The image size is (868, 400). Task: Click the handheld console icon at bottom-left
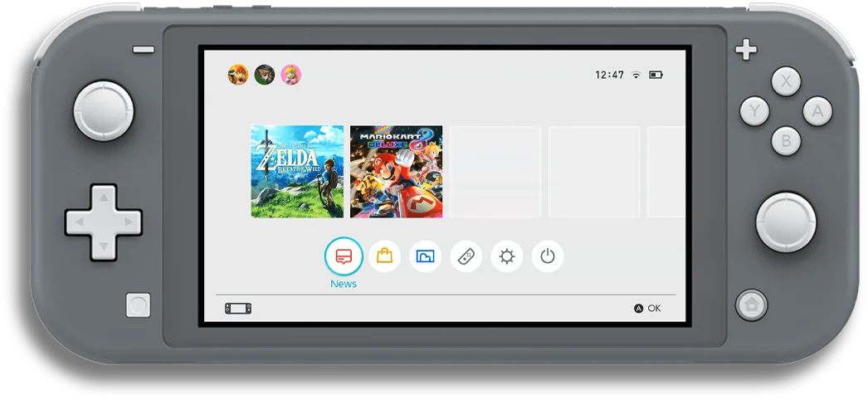point(238,309)
